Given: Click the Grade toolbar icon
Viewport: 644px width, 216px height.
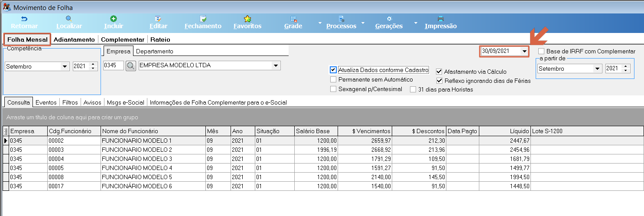Looking at the screenshot, I should pyautogui.click(x=293, y=19).
